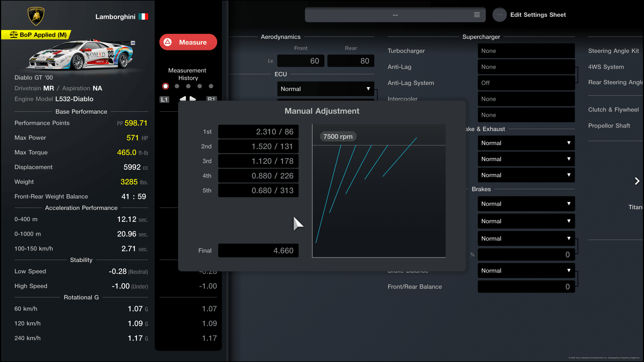Open third Intake & Exhaust Normal dropdown
The image size is (644, 362).
click(x=526, y=175)
